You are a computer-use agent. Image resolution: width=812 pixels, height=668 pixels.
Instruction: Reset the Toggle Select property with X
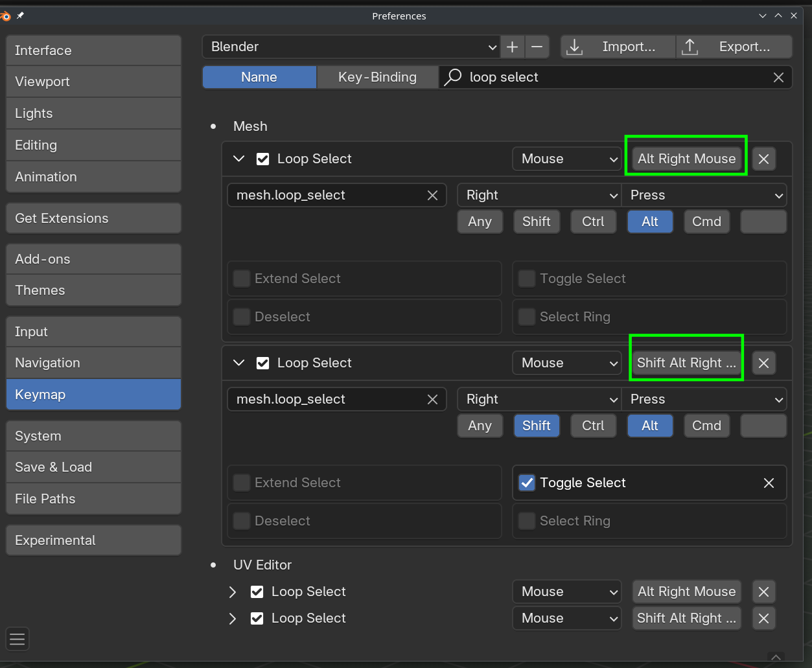click(x=769, y=483)
